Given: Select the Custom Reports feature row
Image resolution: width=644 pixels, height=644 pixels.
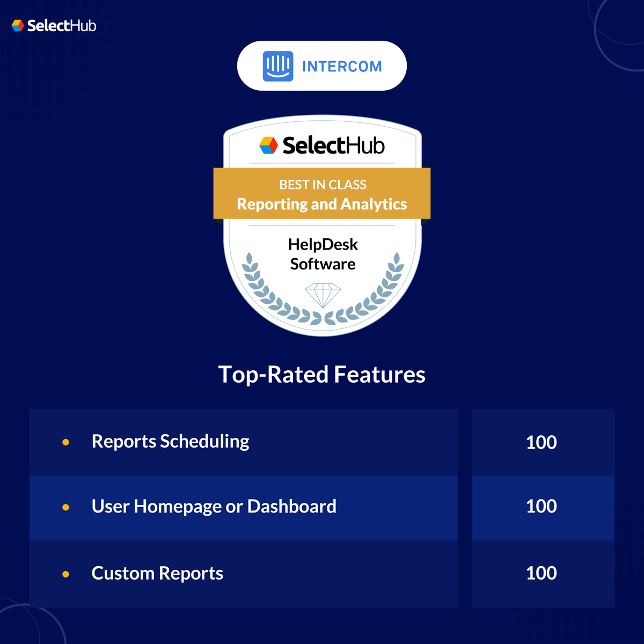Looking at the screenshot, I should (244, 574).
